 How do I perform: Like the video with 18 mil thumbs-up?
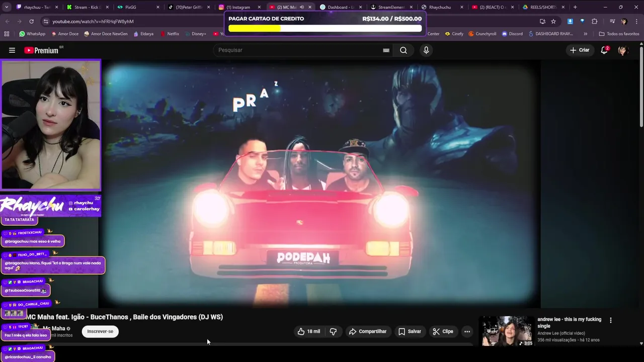pyautogui.click(x=308, y=331)
